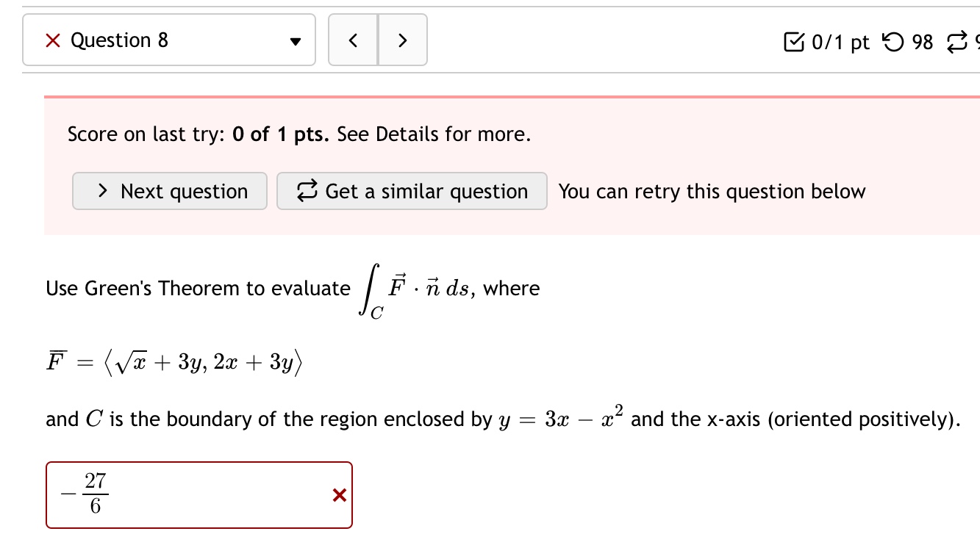Select the answer field showing -27/6
This screenshot has height=534, width=980.
[x=184, y=494]
